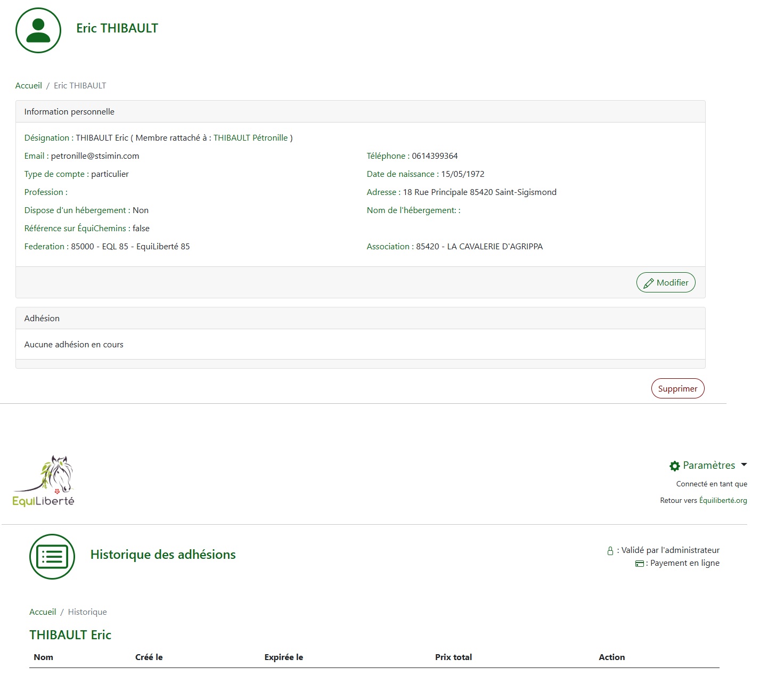Click the Historique des adhésions list icon
776x700 pixels.
tap(52, 557)
